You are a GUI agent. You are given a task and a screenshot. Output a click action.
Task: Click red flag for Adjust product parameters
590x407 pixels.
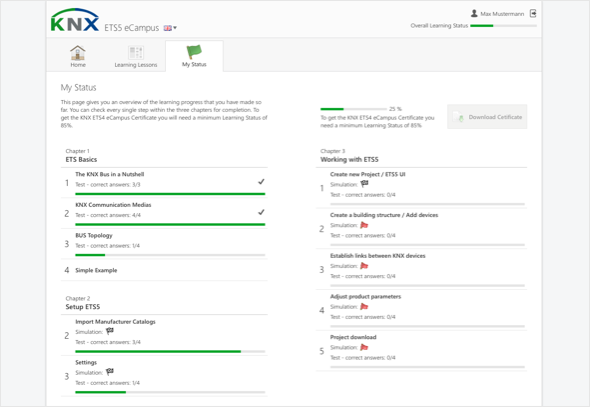click(364, 306)
